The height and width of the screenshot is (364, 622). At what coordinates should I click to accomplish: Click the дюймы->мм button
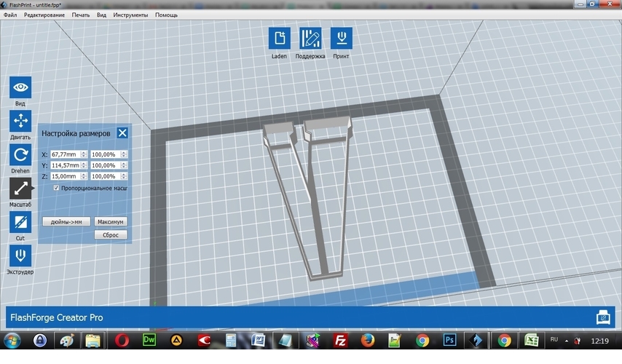tap(66, 221)
